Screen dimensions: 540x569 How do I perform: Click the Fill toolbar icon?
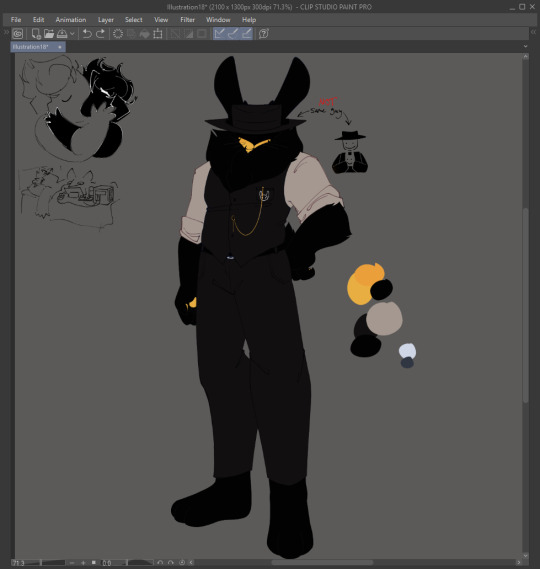[144, 34]
